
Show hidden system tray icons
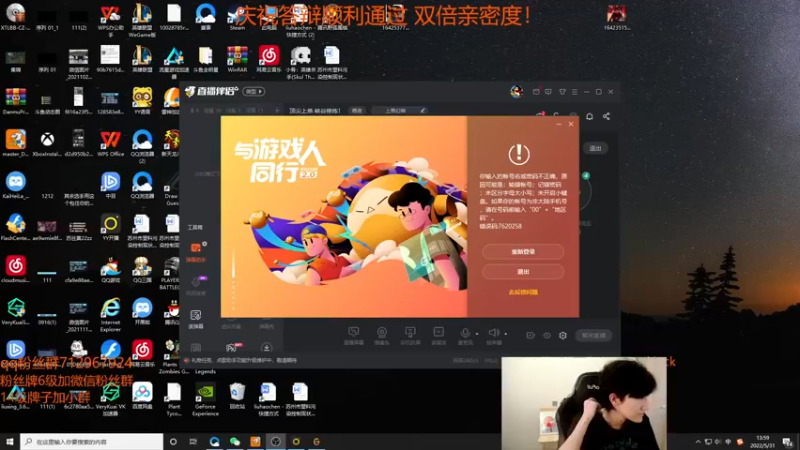click(698, 442)
